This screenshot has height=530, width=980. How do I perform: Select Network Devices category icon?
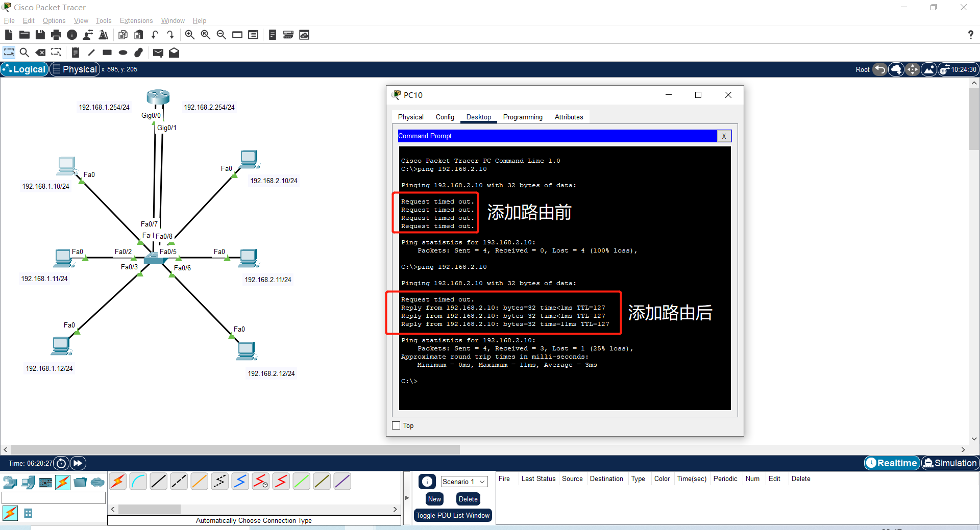(x=10, y=482)
